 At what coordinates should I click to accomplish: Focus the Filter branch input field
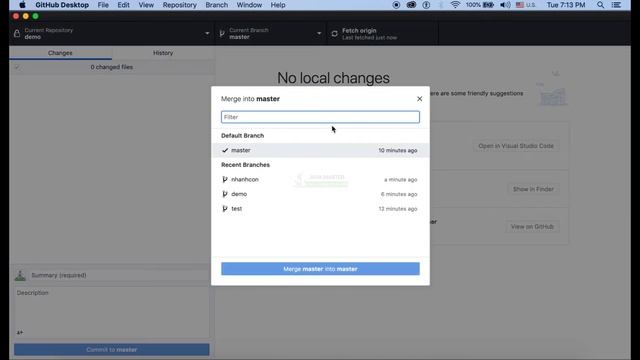click(320, 117)
